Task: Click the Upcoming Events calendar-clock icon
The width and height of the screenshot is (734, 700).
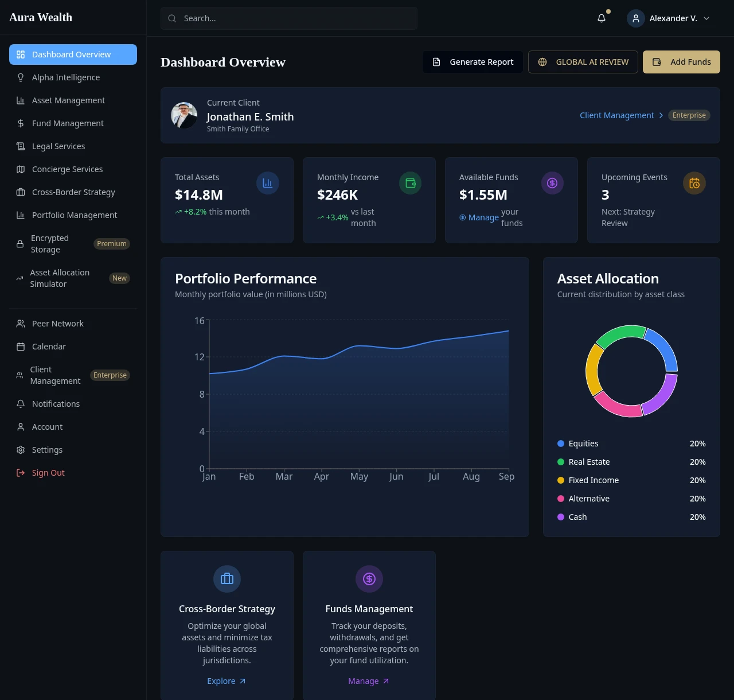Action: pos(694,183)
